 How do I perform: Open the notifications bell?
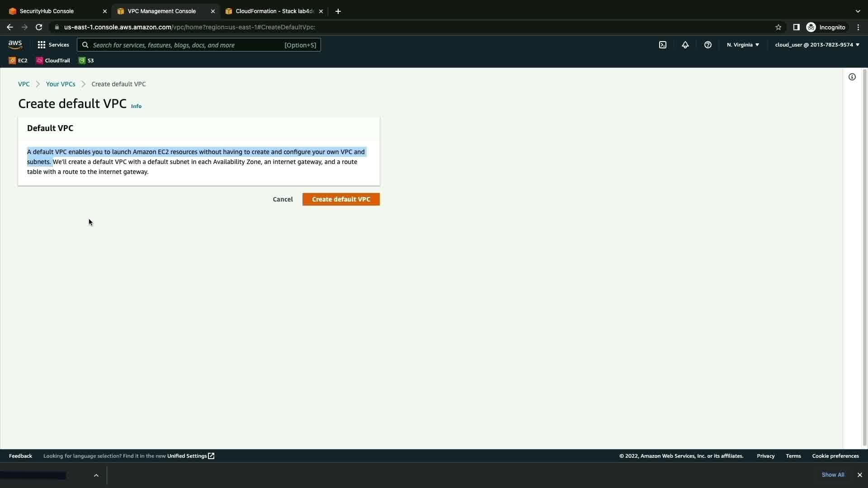685,45
